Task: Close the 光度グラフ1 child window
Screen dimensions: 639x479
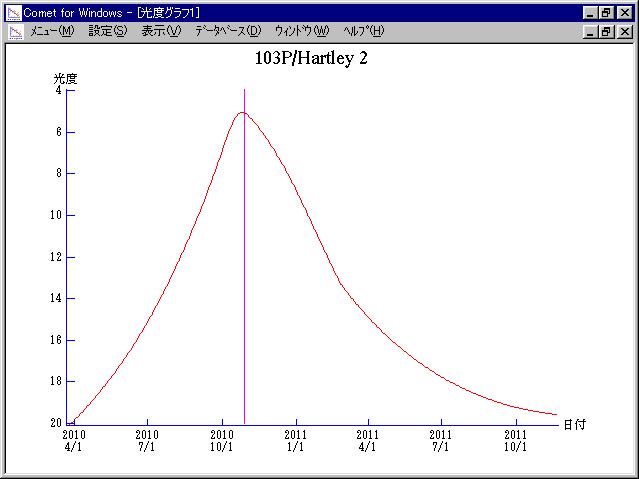Action: point(625,32)
